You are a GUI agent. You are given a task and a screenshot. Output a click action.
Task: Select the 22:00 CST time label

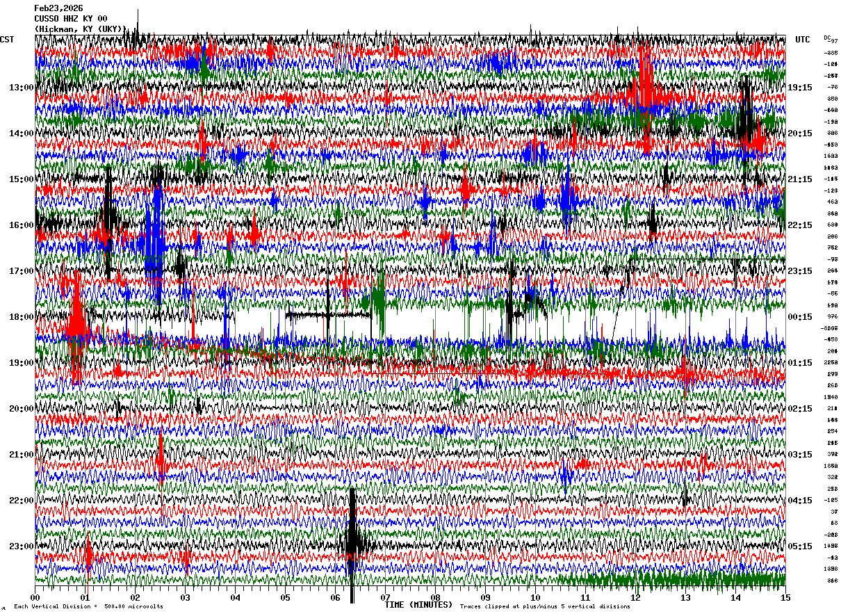pos(22,501)
